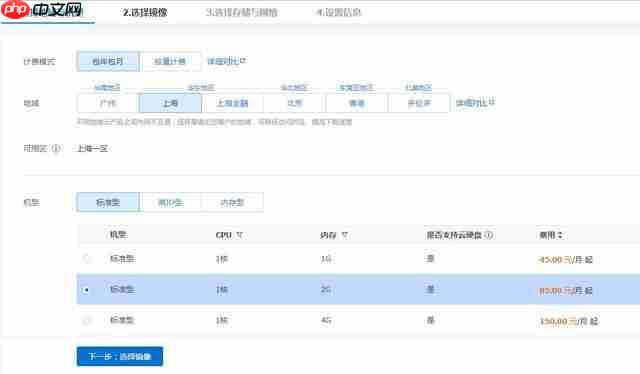640x374 pixels.
Task: Click info icon beside 是否支持云硬盘 header
Action: coord(489,235)
